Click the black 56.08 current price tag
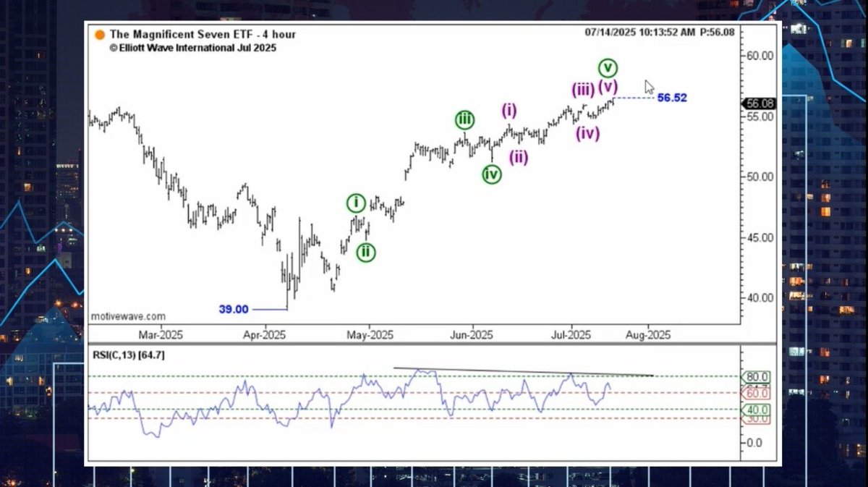Viewport: 868px width, 487px height. [759, 103]
